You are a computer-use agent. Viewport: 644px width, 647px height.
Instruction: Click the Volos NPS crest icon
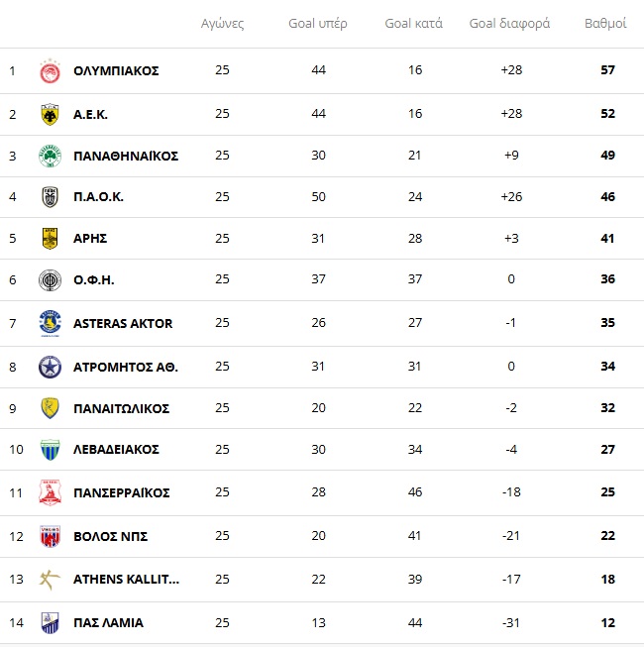pyautogui.click(x=50, y=536)
